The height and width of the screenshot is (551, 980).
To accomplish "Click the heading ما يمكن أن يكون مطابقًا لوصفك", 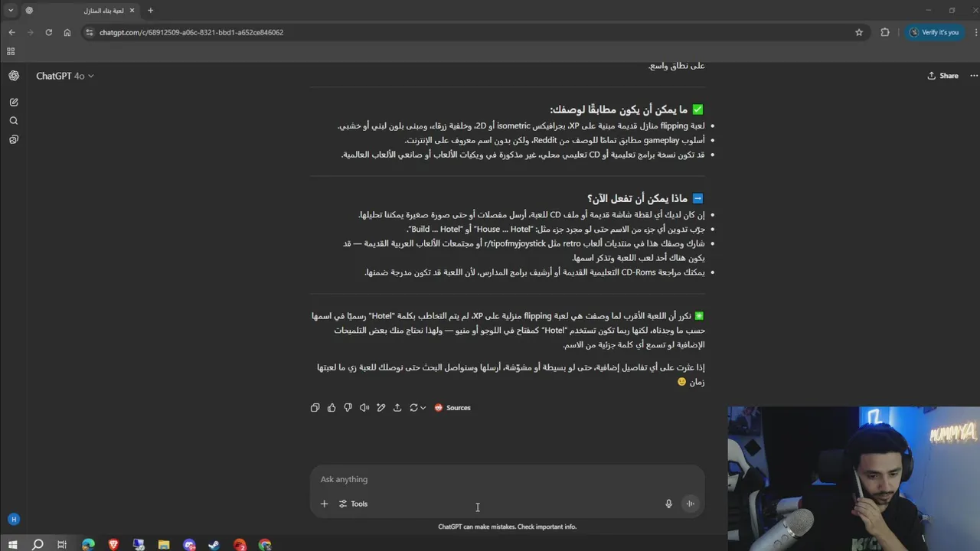I will pyautogui.click(x=619, y=109).
